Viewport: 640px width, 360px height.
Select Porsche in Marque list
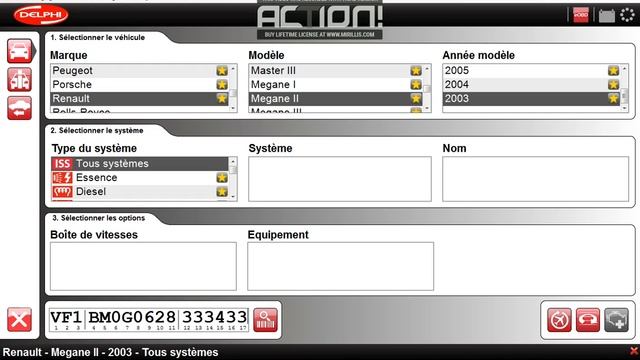point(140,84)
